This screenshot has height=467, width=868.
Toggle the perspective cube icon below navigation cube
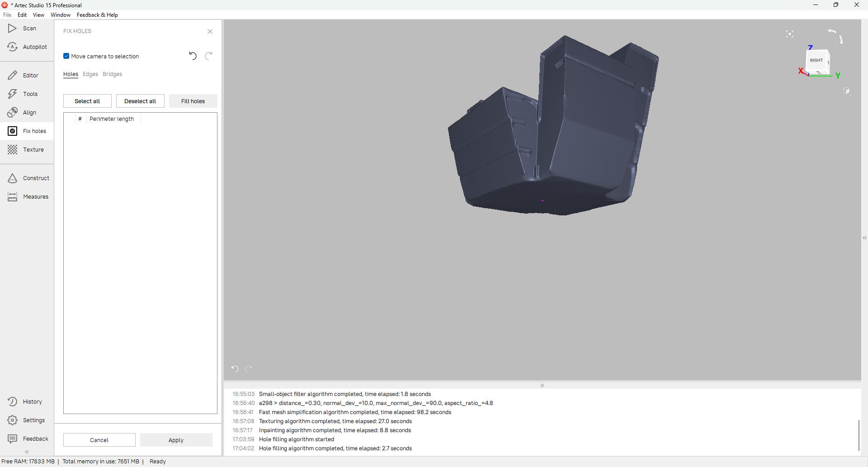847,91
